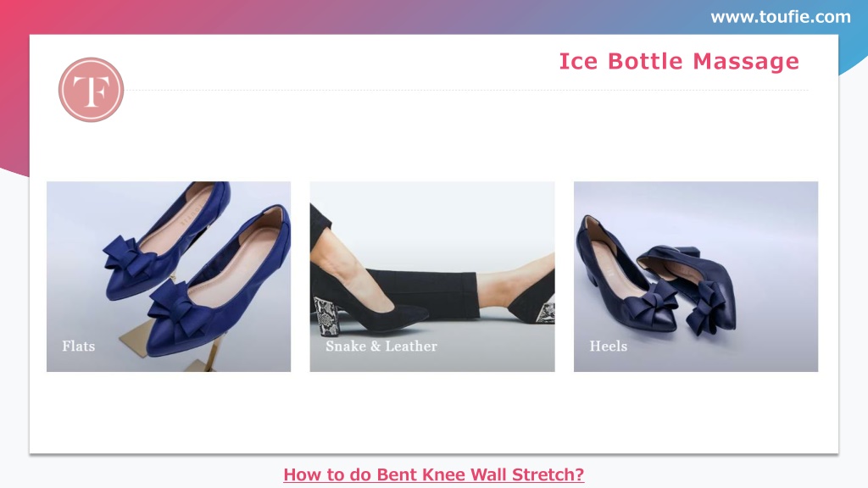Click the tipped-over navy heel shoe
This screenshot has width=868, height=488.
[x=689, y=288]
